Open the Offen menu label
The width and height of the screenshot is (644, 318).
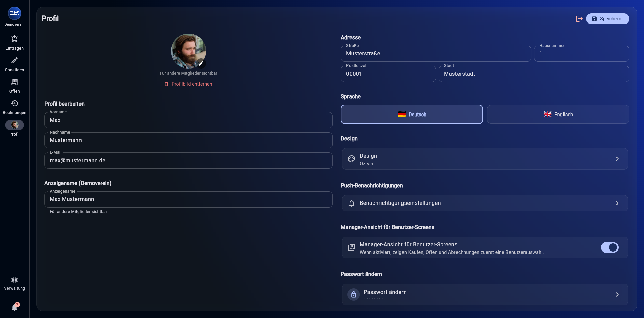[14, 91]
